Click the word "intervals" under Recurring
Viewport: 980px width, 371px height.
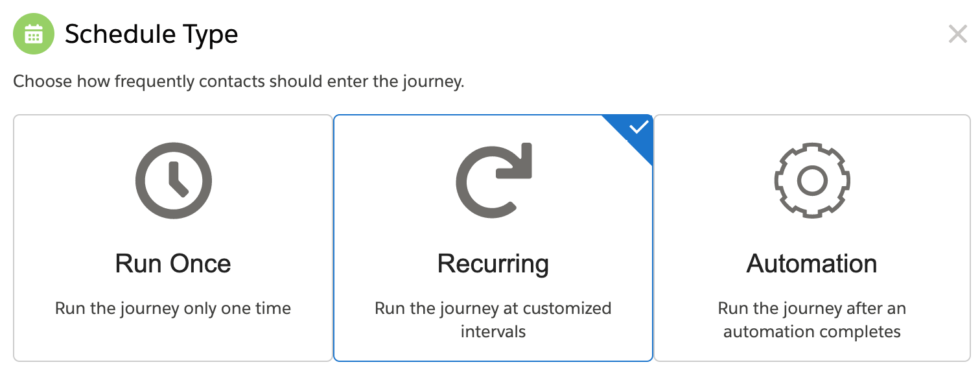[x=493, y=332]
